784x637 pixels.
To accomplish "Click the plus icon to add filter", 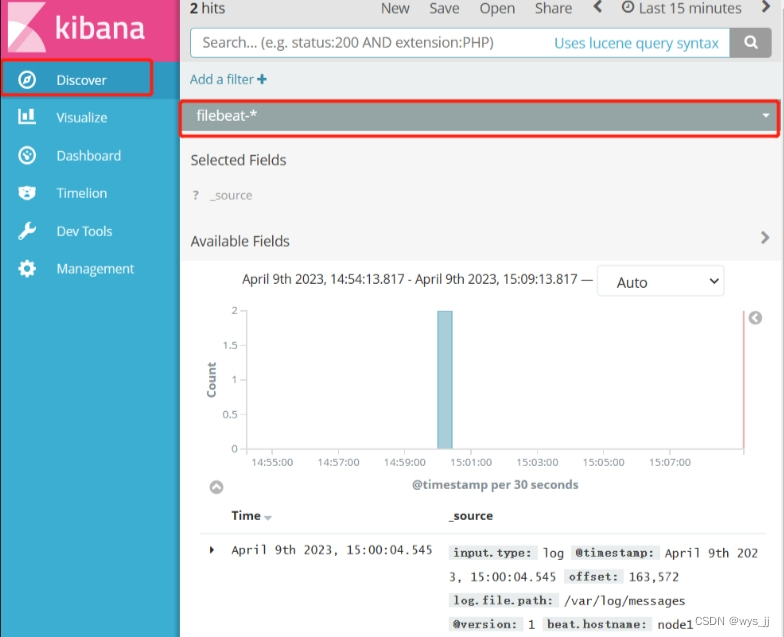I will tap(262, 79).
